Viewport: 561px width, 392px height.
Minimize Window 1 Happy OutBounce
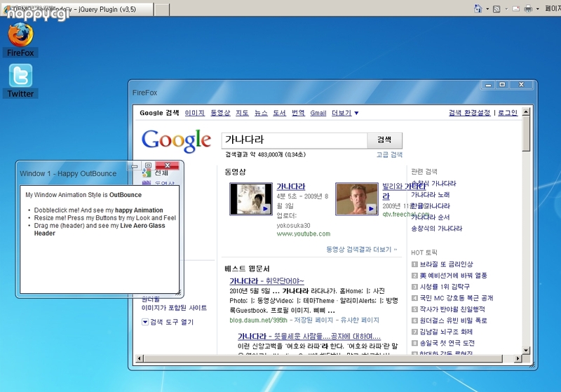(134, 165)
